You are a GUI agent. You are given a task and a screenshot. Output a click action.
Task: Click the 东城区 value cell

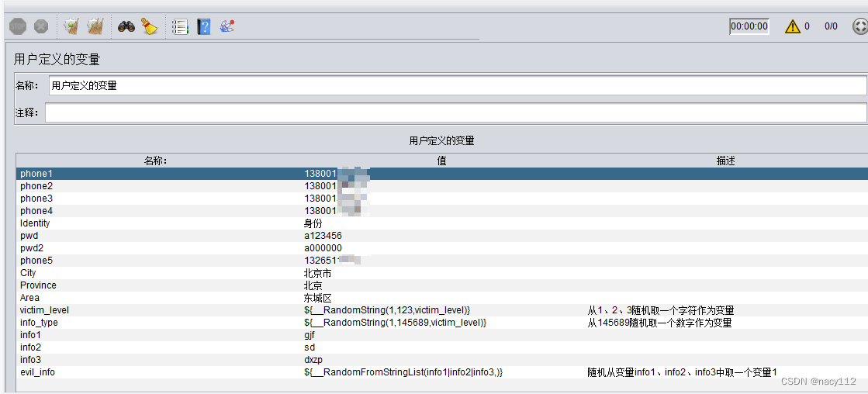point(443,298)
